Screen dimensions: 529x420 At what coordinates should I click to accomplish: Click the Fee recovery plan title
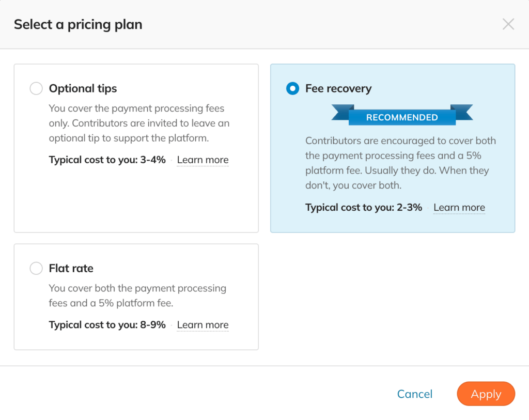[338, 88]
